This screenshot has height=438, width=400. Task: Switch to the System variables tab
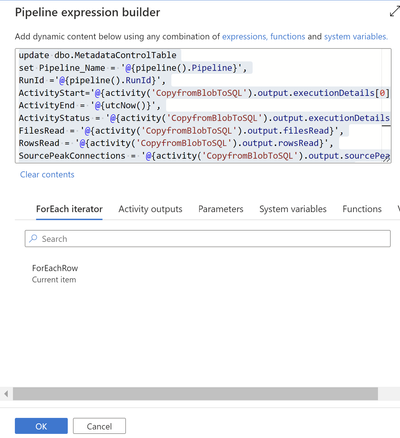[x=293, y=209]
